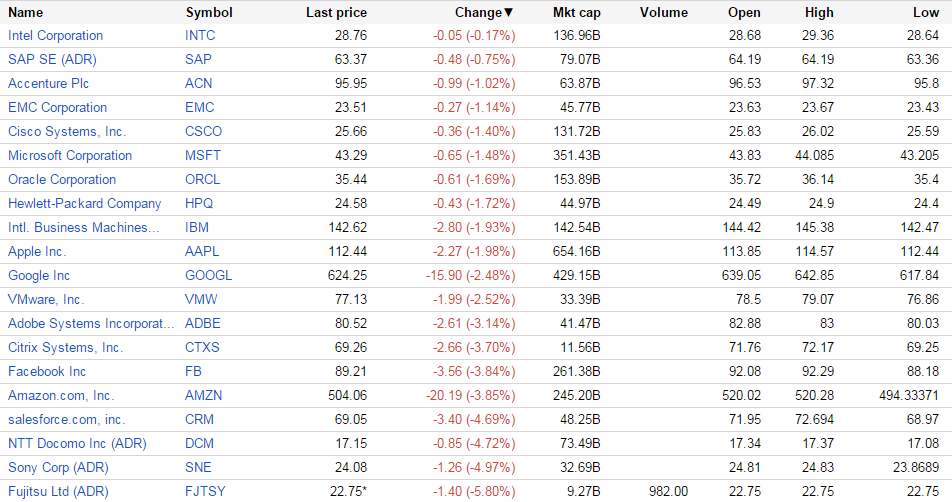This screenshot has width=952, height=502.
Task: Click the FJTSY ticker symbol
Action: pyautogui.click(x=205, y=492)
